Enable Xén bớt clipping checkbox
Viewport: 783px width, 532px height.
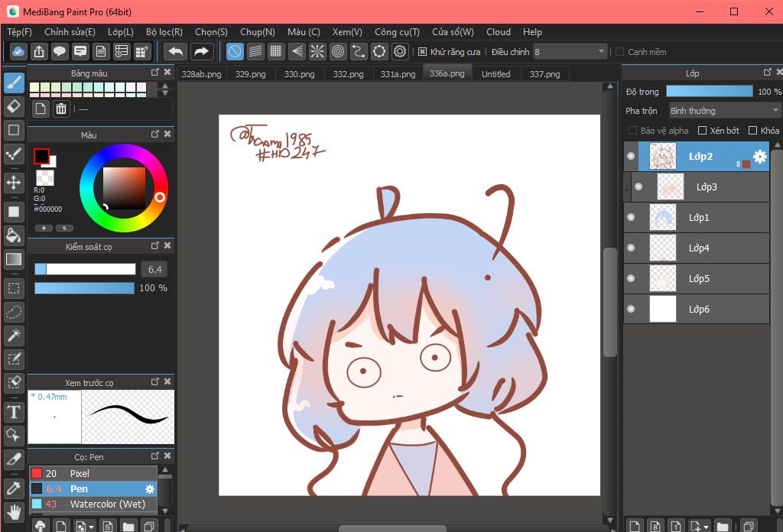702,131
